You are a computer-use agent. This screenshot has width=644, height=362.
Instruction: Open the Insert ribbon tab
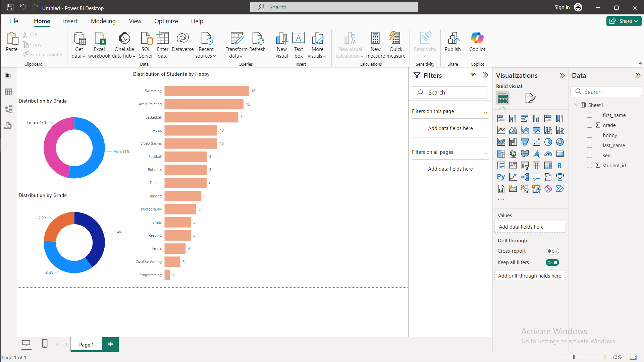coord(70,21)
